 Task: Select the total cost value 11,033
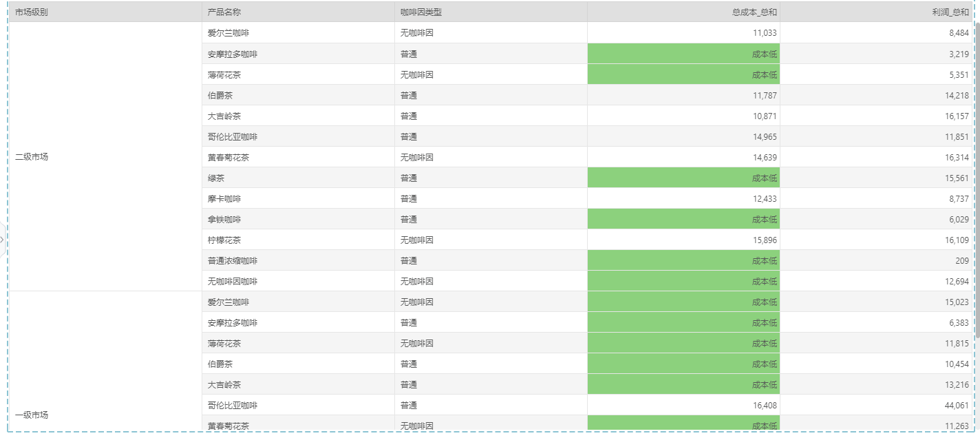pyautogui.click(x=765, y=33)
